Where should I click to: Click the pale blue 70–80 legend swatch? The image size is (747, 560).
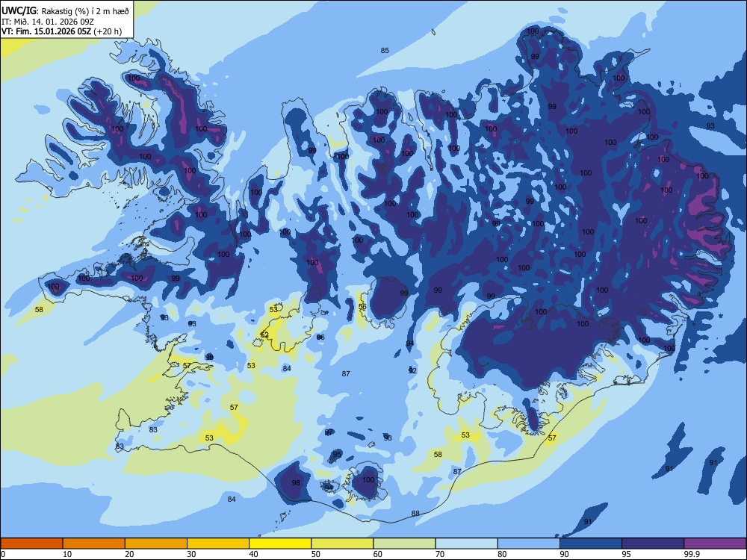point(466,544)
